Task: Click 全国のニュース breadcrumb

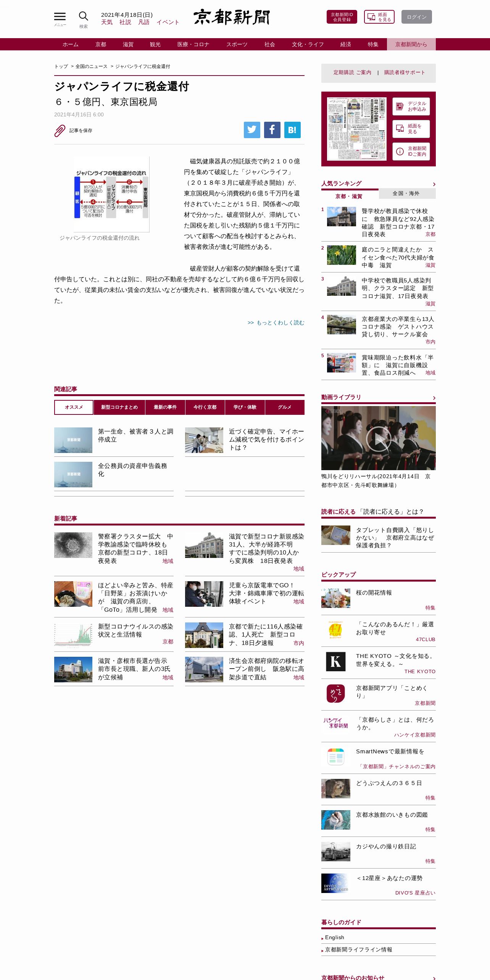Action: tap(92, 66)
